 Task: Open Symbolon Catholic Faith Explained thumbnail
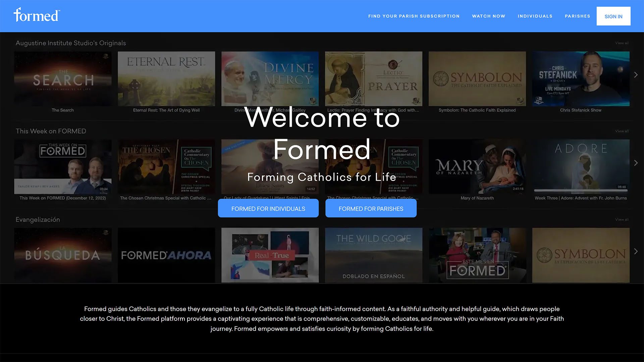tap(477, 79)
